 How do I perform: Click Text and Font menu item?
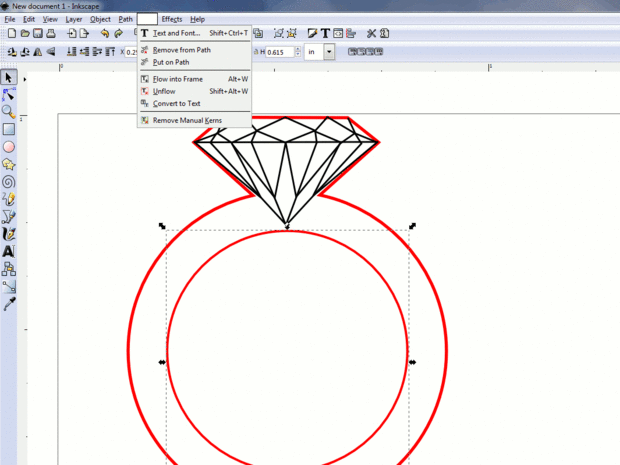coord(176,33)
